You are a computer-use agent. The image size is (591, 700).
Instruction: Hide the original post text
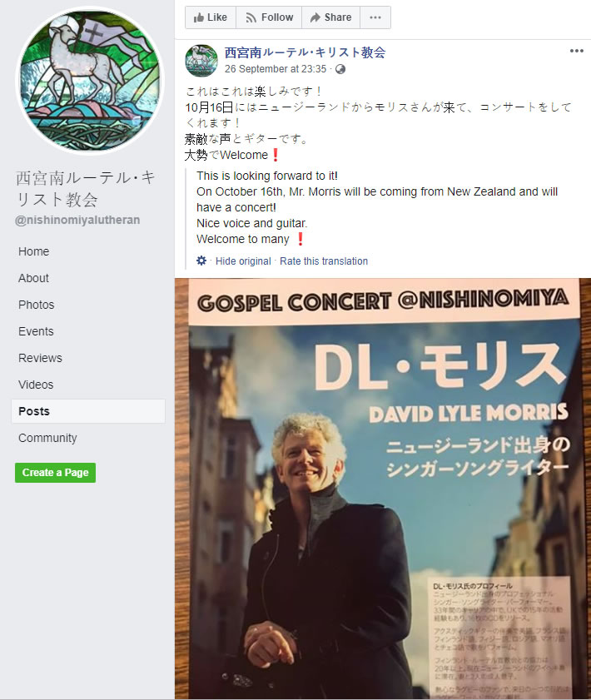pos(243,261)
